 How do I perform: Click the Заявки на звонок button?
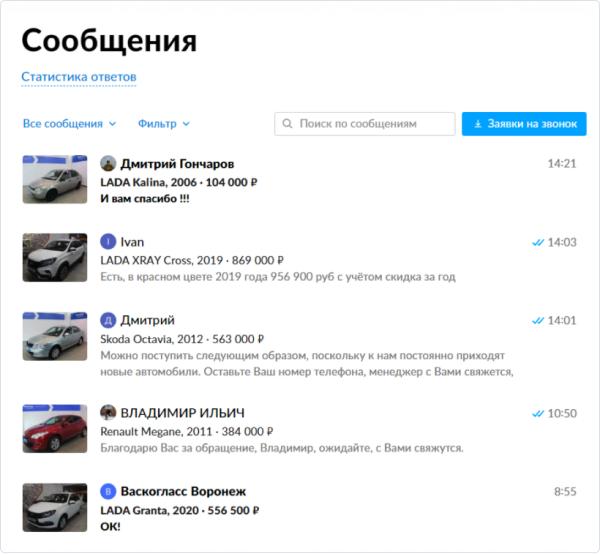524,124
